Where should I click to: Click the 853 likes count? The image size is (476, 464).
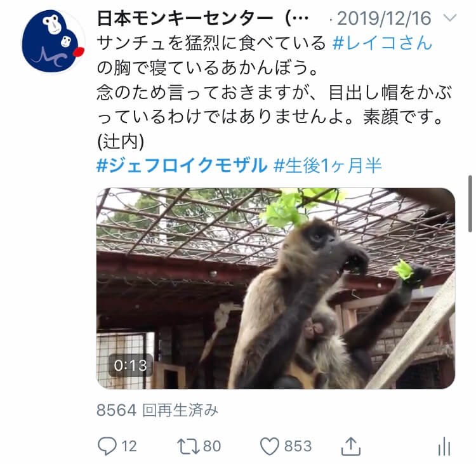[298, 446]
